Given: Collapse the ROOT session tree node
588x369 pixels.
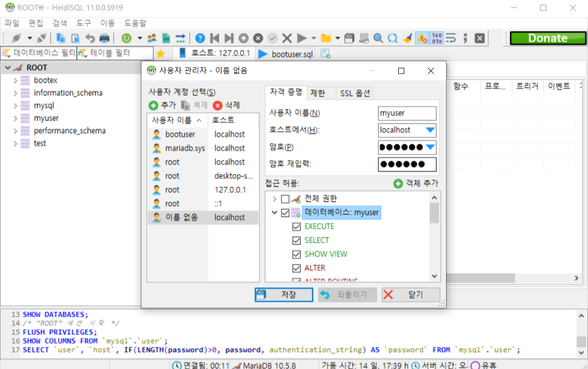Looking at the screenshot, I should pyautogui.click(x=8, y=68).
